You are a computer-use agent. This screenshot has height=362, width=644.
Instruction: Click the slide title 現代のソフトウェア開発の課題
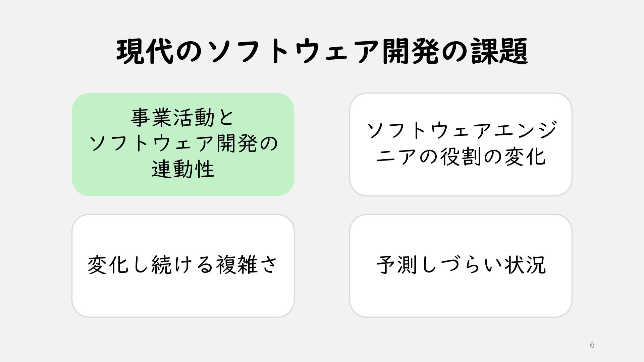[x=322, y=51]
